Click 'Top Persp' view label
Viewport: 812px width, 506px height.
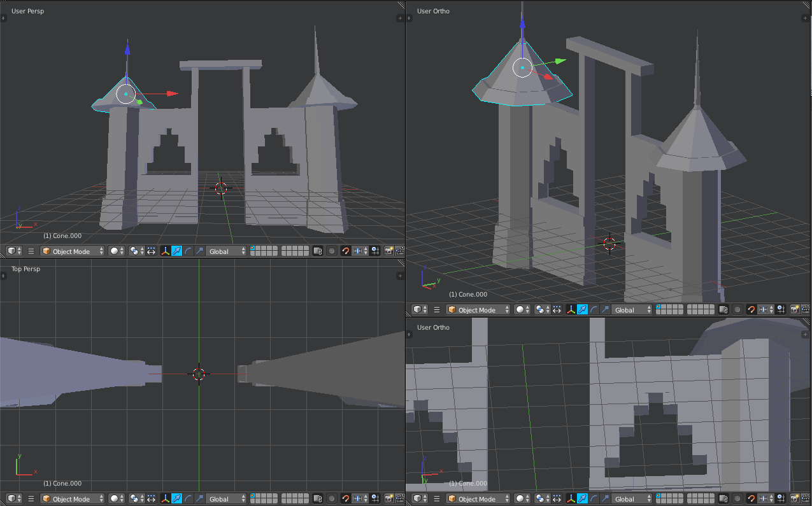click(26, 269)
